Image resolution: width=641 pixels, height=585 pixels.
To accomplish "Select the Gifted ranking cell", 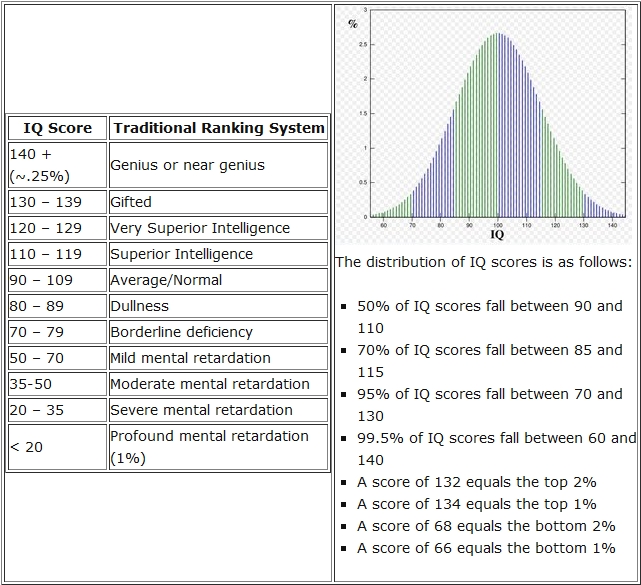I will [x=219, y=202].
